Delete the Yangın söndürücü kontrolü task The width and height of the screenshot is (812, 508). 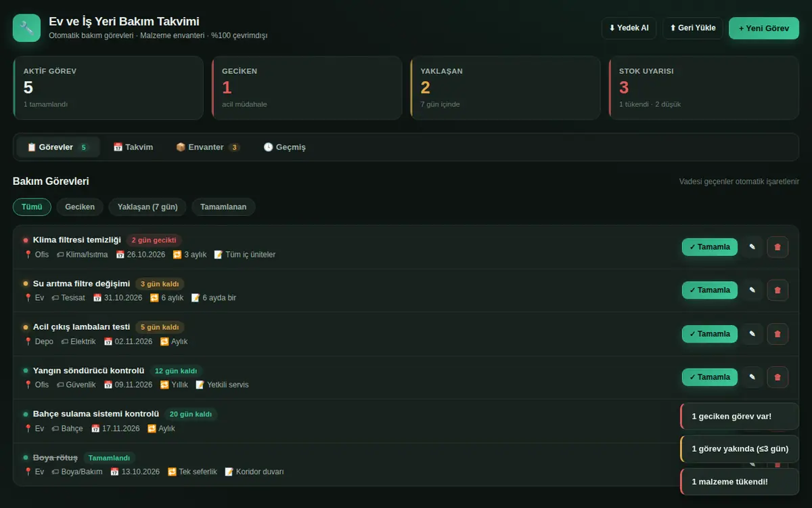click(x=777, y=377)
